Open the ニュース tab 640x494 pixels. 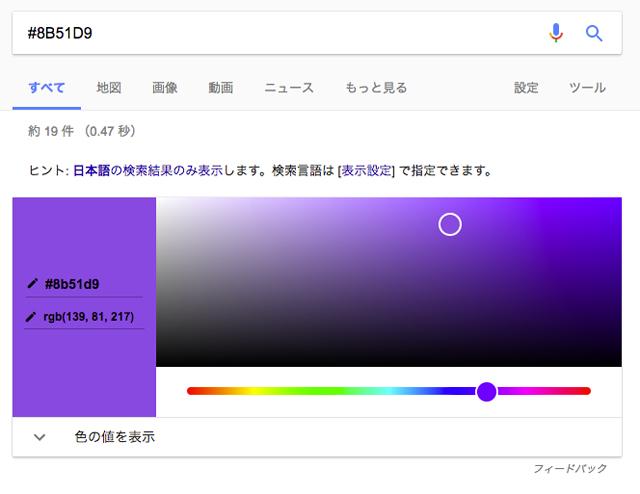click(289, 87)
